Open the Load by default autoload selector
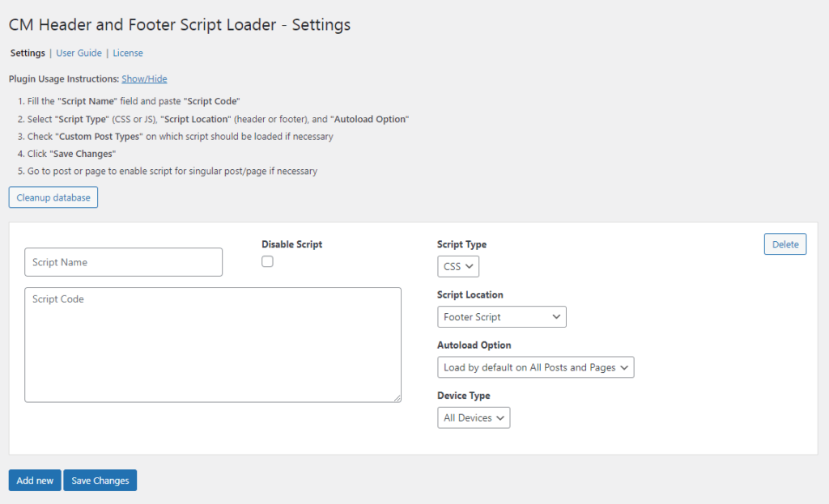 click(535, 366)
